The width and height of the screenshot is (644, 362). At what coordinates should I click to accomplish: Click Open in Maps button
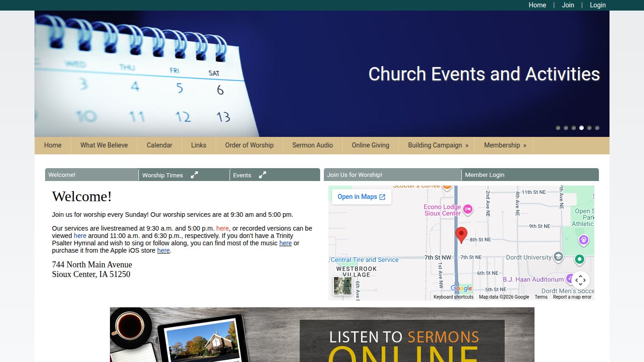(362, 197)
